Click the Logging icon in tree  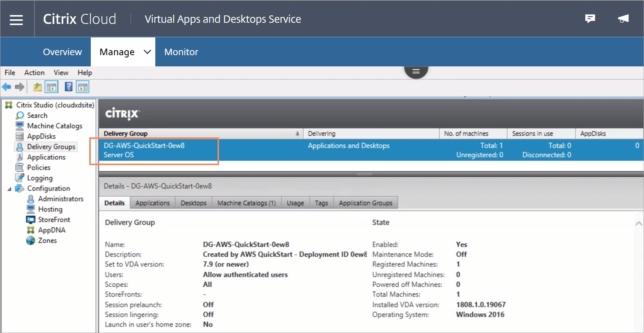[x=20, y=178]
